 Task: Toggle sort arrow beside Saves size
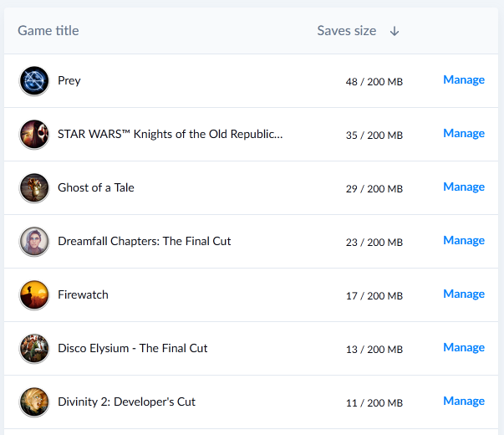tap(395, 31)
